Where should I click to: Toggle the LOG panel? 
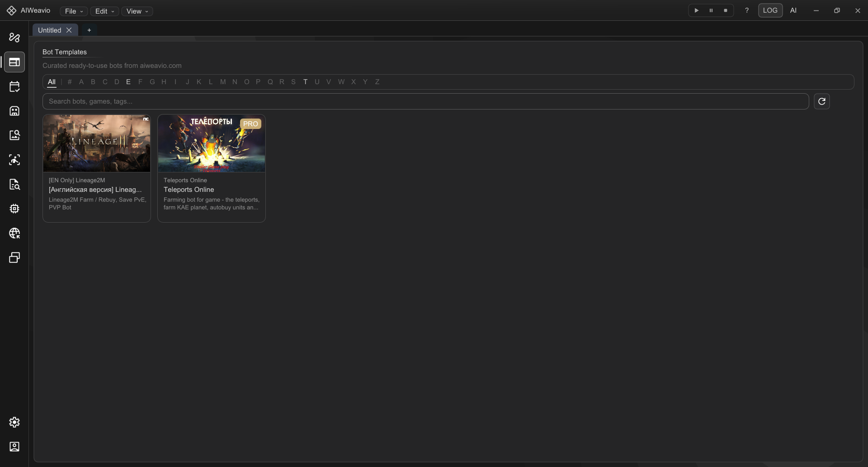click(x=770, y=10)
